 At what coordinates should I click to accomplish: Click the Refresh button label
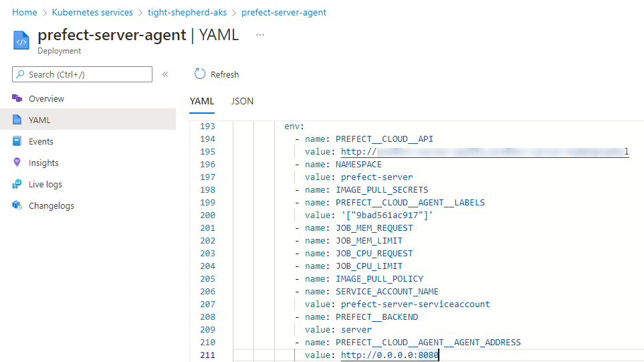pyautogui.click(x=225, y=74)
